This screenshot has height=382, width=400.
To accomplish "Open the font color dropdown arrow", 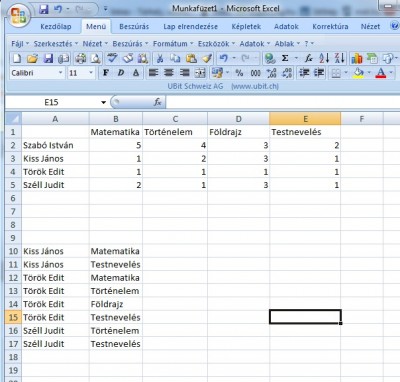I will click(x=391, y=73).
